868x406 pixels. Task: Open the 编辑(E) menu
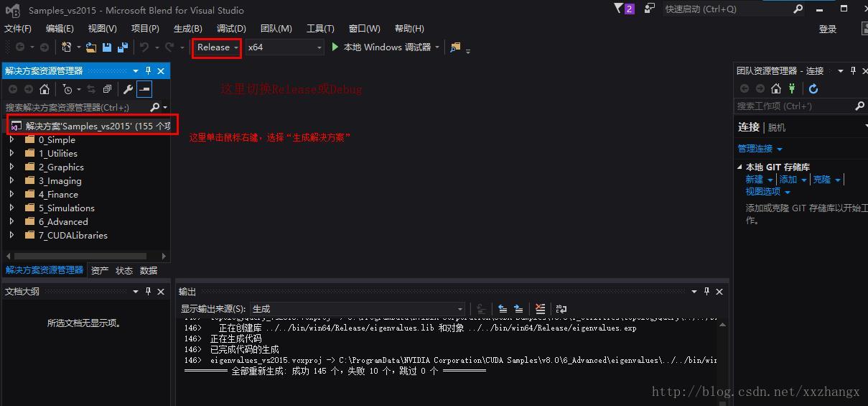click(x=60, y=29)
